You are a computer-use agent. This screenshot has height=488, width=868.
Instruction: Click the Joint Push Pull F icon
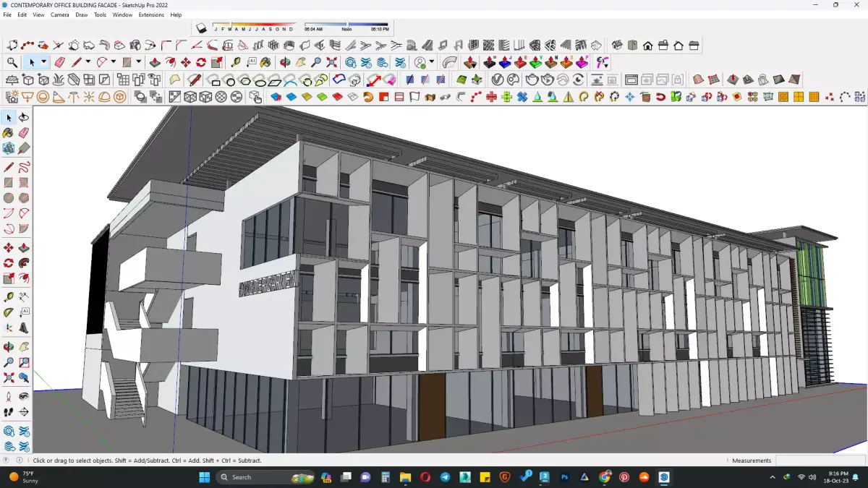pos(582,63)
